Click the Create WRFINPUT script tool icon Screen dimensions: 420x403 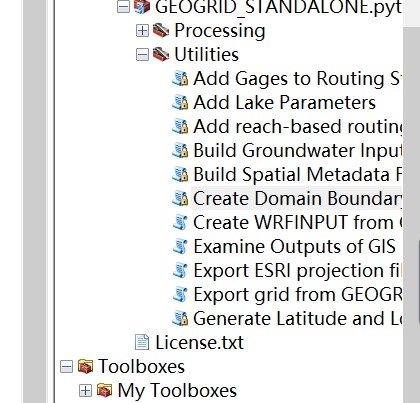(x=180, y=223)
